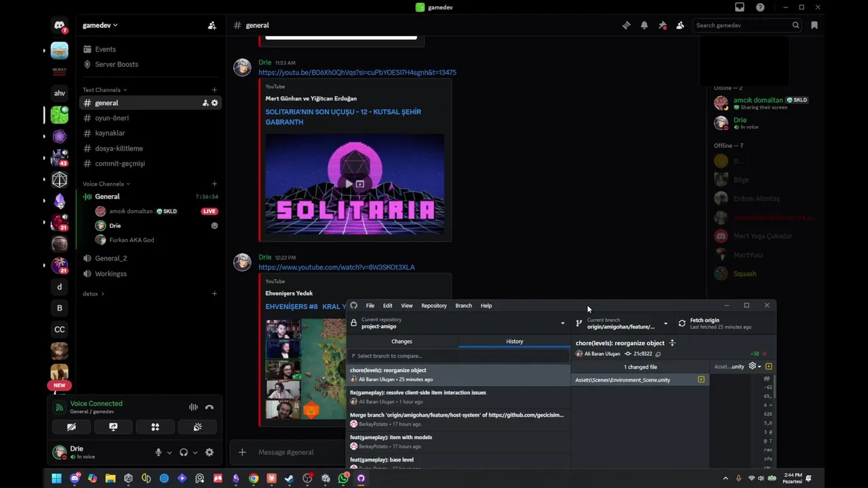Open Branch menu in GitHub Desktop
Image resolution: width=868 pixels, height=488 pixels.
pyautogui.click(x=464, y=306)
